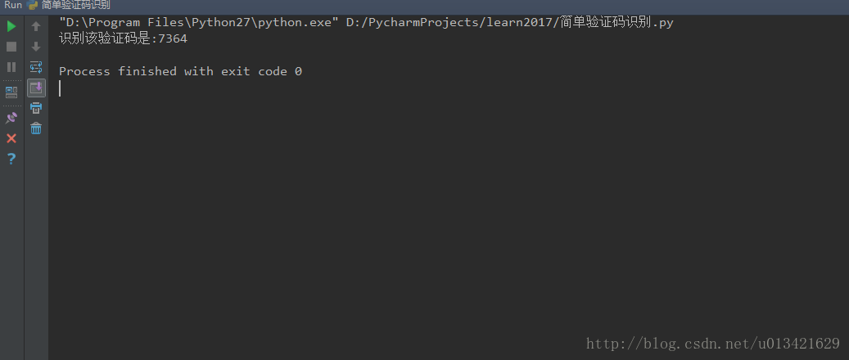Image resolution: width=849 pixels, height=360 pixels.
Task: Print console output with printer icon
Action: [x=36, y=108]
